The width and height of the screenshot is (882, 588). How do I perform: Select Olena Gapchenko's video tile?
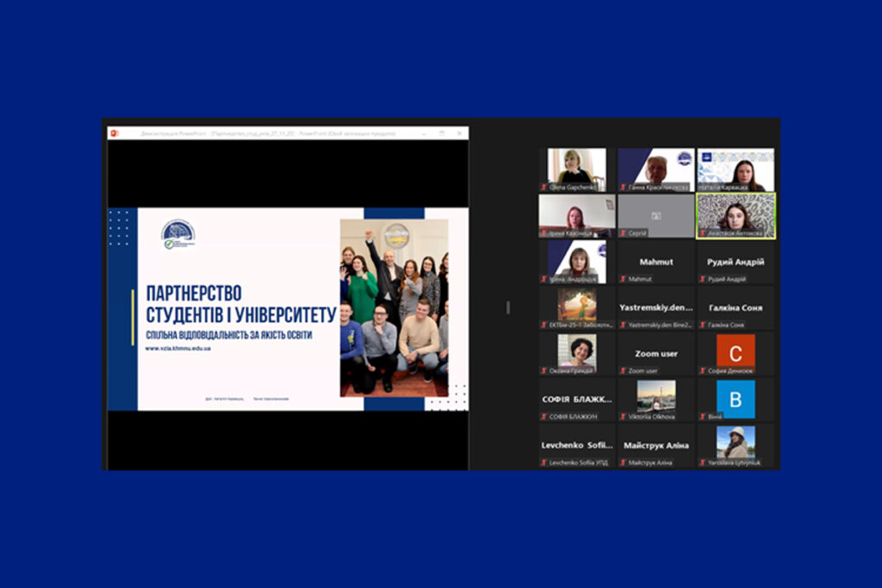(577, 169)
